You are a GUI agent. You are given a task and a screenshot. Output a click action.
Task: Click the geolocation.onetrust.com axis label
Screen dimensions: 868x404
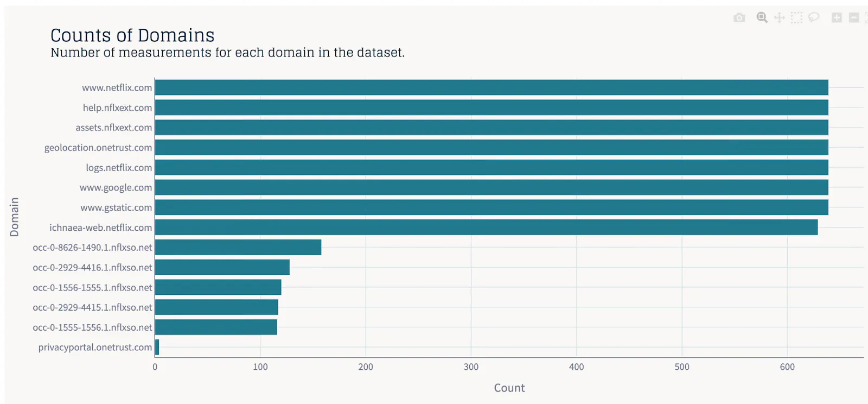[98, 148]
